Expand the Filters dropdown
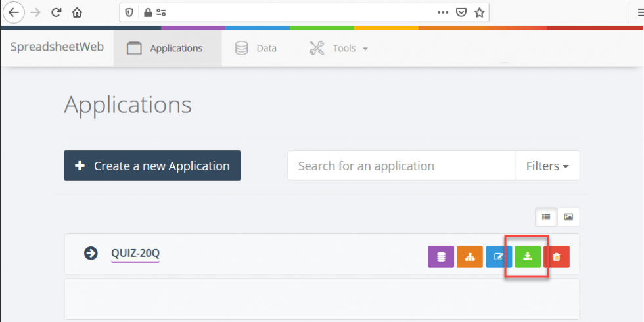644x322 pixels. click(547, 166)
